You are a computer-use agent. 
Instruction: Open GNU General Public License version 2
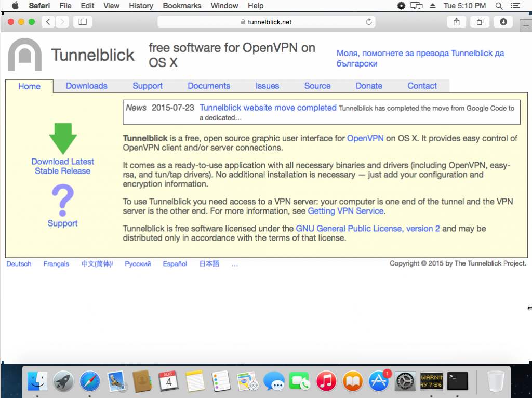click(368, 228)
